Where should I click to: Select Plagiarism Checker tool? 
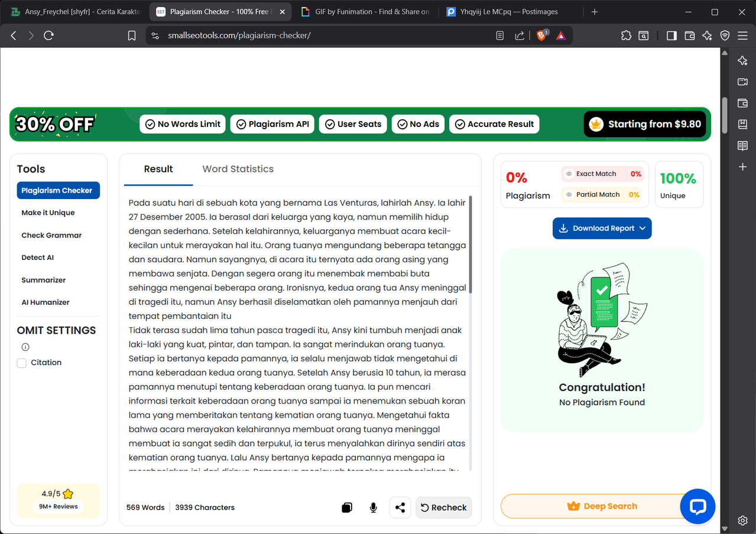[x=58, y=190]
